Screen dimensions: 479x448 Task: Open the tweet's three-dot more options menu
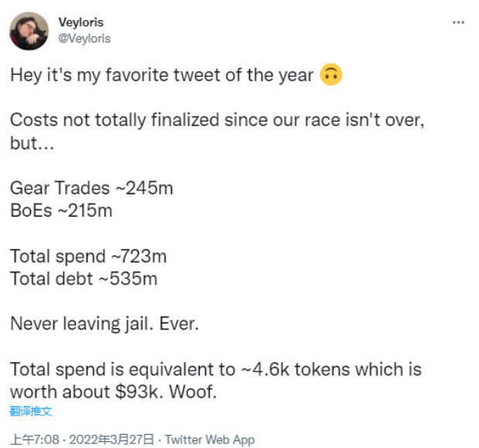[x=458, y=22]
